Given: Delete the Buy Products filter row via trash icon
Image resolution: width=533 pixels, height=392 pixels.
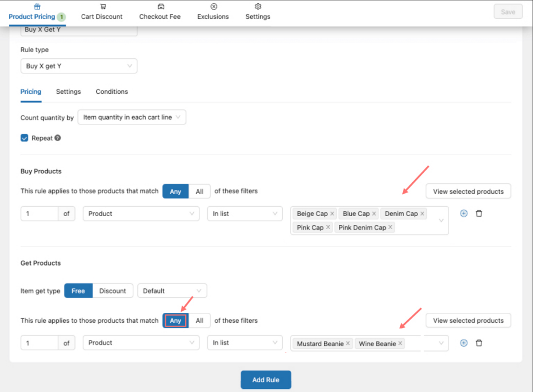Looking at the screenshot, I should pos(479,213).
